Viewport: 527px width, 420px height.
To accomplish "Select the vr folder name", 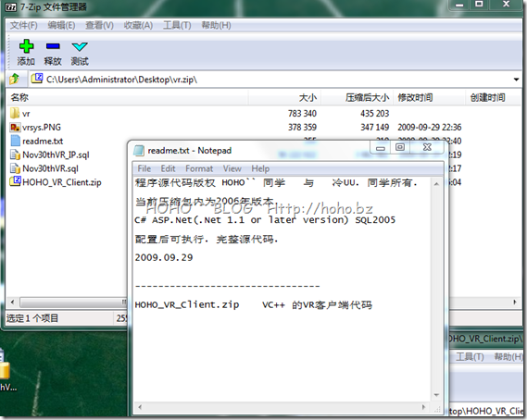I will pos(26,114).
